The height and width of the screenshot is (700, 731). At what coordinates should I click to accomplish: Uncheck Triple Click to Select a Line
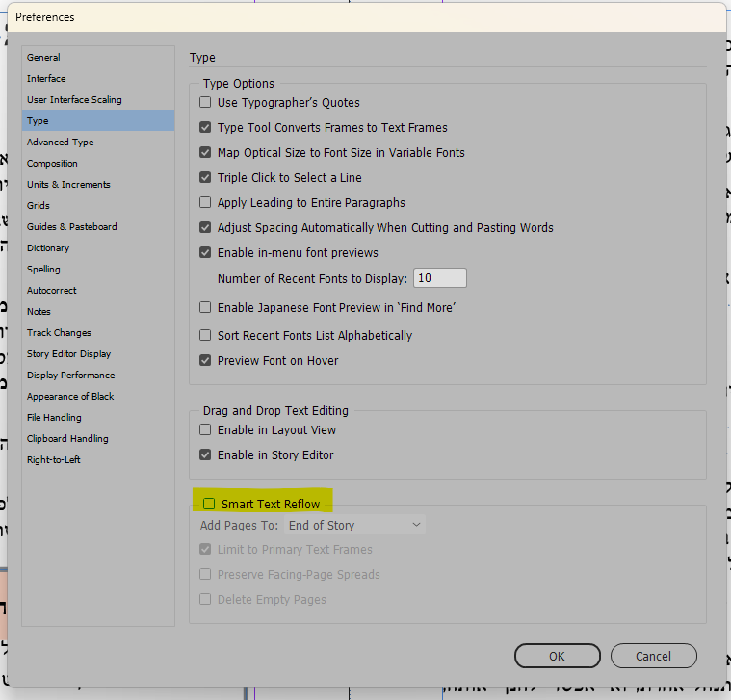click(x=205, y=177)
